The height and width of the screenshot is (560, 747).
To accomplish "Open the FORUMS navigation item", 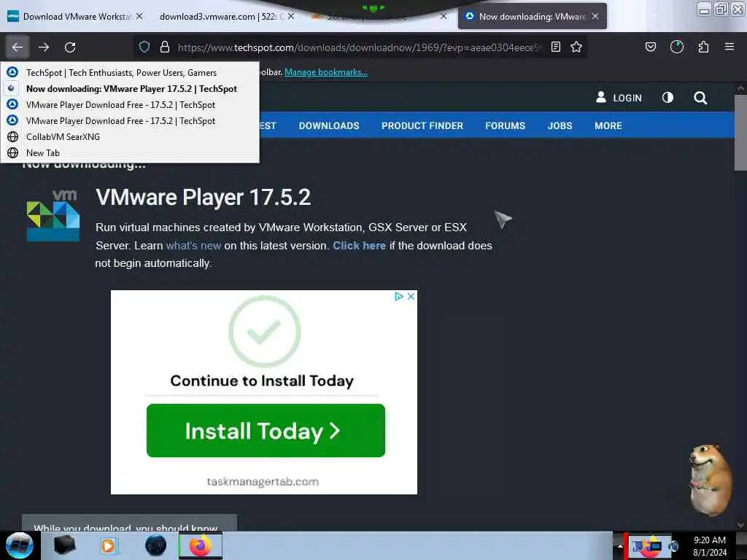I will (x=505, y=125).
